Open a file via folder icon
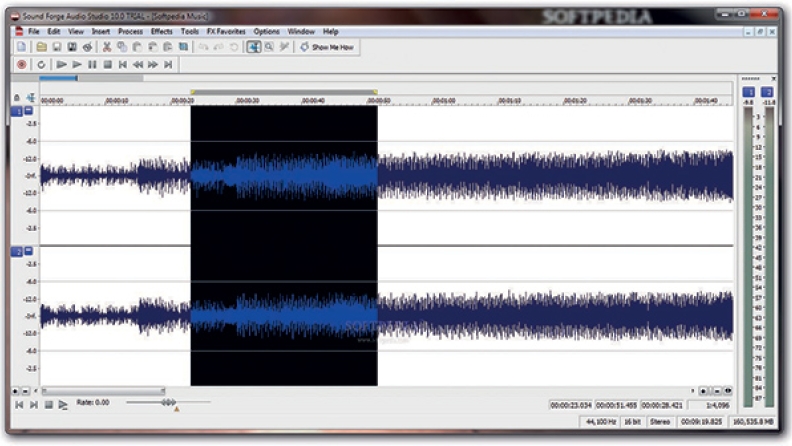Screen dimensions: 792x446 [x=41, y=47]
